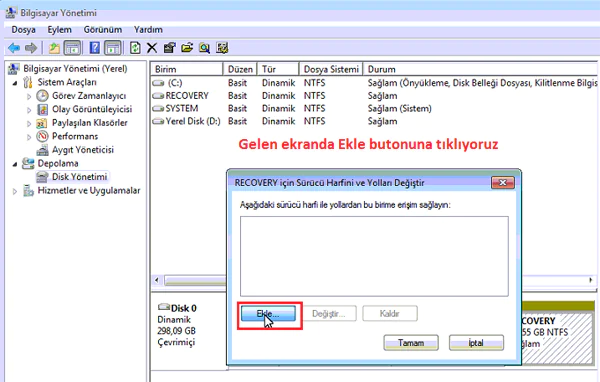
Task: Expand the Görev Zamanlayıcı node
Action: [29, 96]
